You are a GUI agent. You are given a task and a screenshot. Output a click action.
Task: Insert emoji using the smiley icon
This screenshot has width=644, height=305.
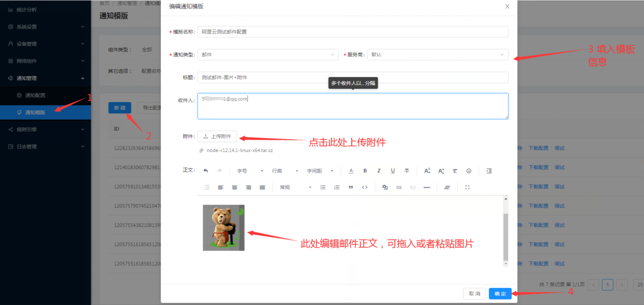point(468,171)
